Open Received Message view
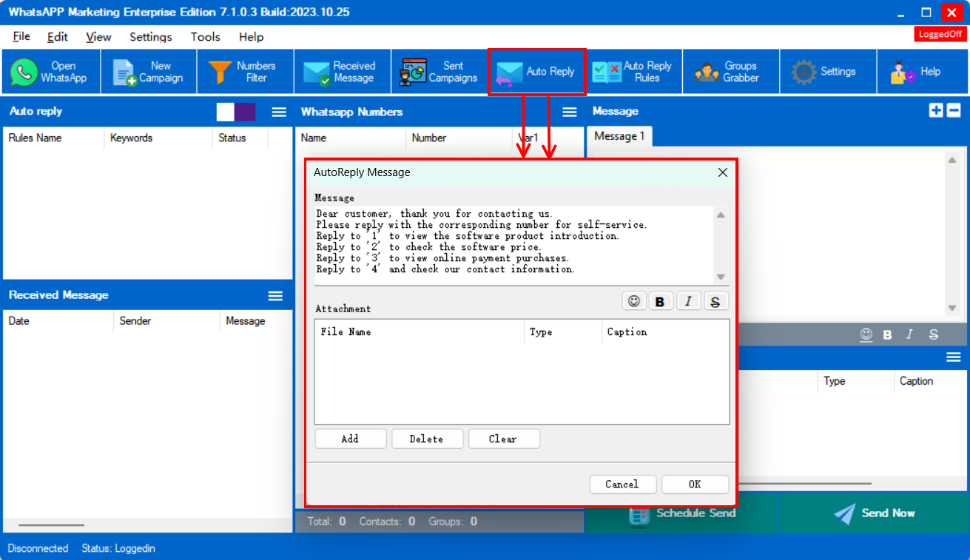Viewport: 970px width, 560px height. 342,72
